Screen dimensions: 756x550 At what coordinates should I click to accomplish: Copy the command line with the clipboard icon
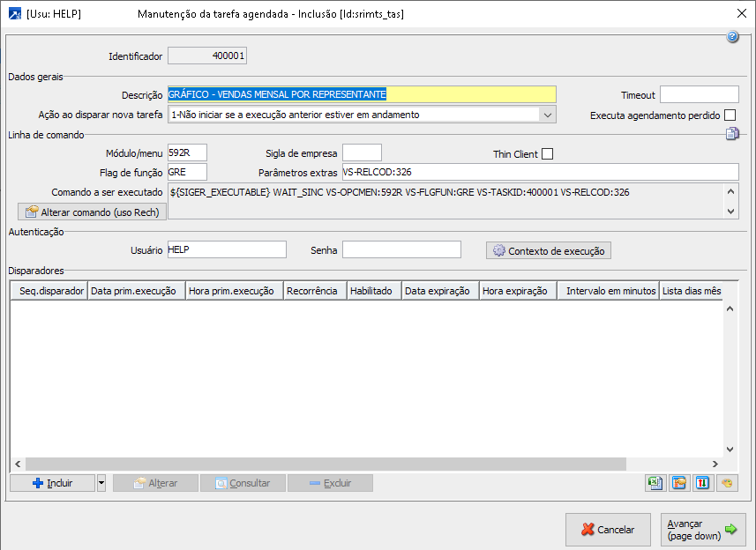pyautogui.click(x=732, y=133)
